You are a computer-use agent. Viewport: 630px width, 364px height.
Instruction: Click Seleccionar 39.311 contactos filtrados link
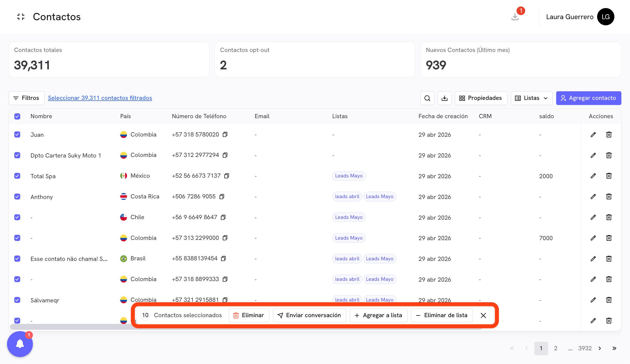(x=100, y=98)
